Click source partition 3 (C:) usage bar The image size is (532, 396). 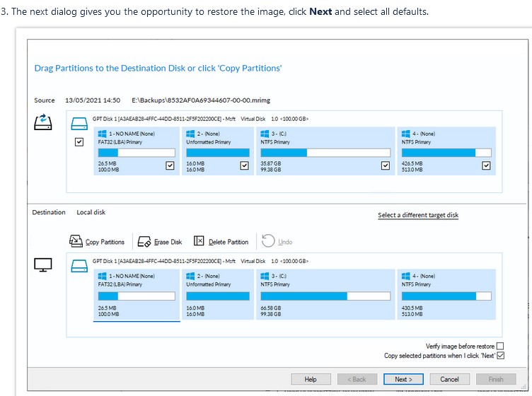coord(325,153)
